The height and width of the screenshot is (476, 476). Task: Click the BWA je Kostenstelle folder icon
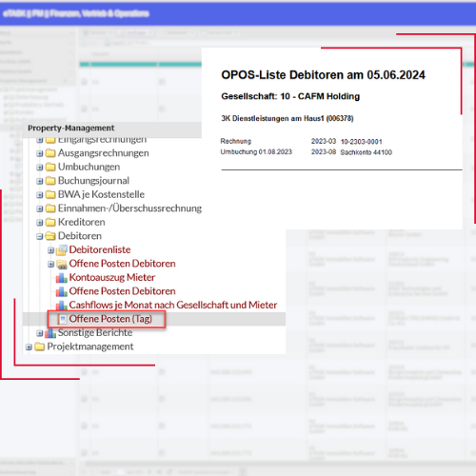coord(50,194)
